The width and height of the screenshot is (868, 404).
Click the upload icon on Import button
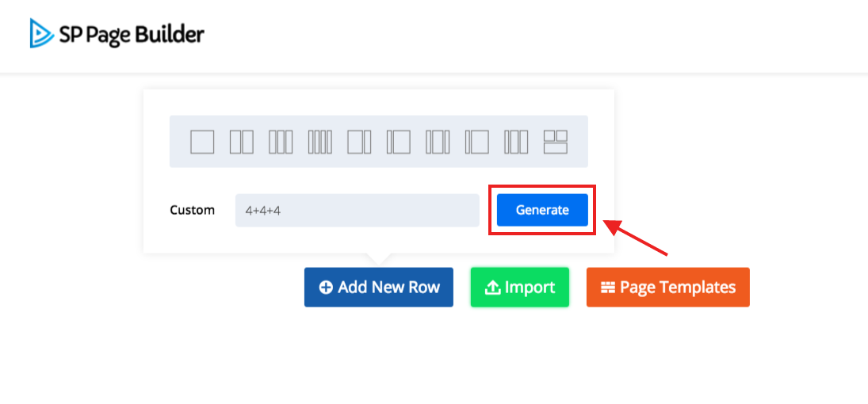[492, 288]
